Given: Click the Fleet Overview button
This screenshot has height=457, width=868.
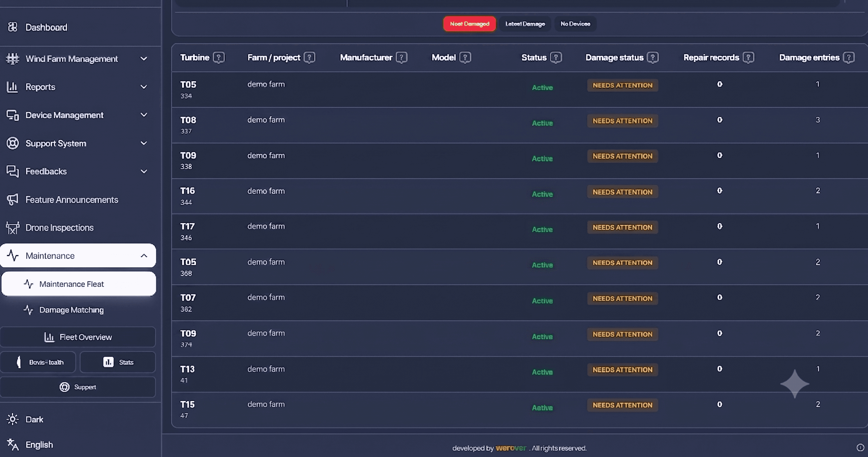Looking at the screenshot, I should click(x=78, y=337).
